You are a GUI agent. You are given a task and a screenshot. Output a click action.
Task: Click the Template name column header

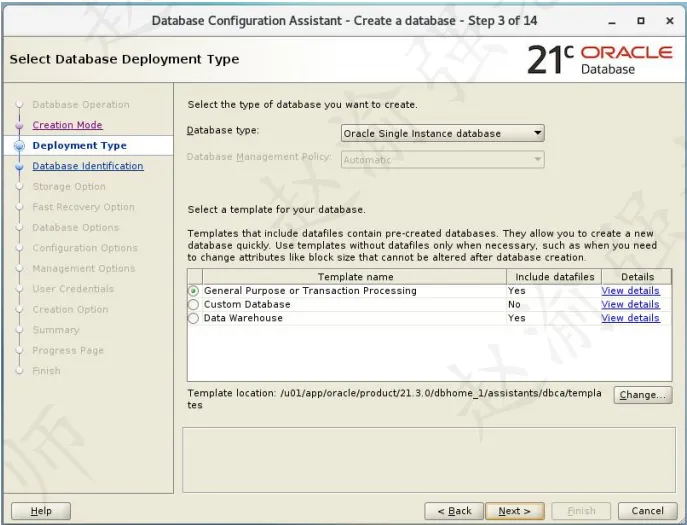pyautogui.click(x=354, y=277)
